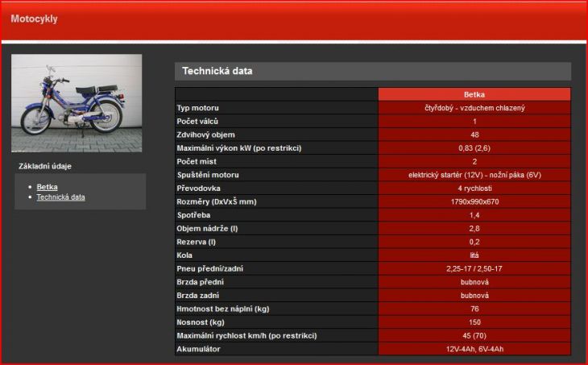Click the Kola value litá
Viewport: 588px width, 365px height.
pyautogui.click(x=474, y=255)
